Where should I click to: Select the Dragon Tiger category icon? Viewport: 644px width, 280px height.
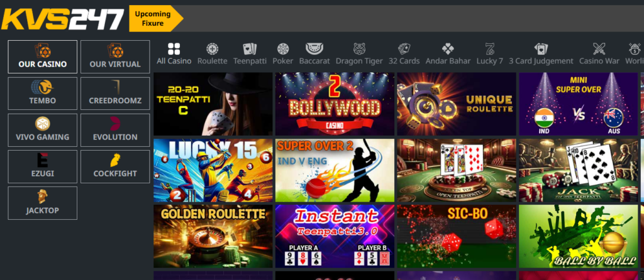click(x=359, y=49)
